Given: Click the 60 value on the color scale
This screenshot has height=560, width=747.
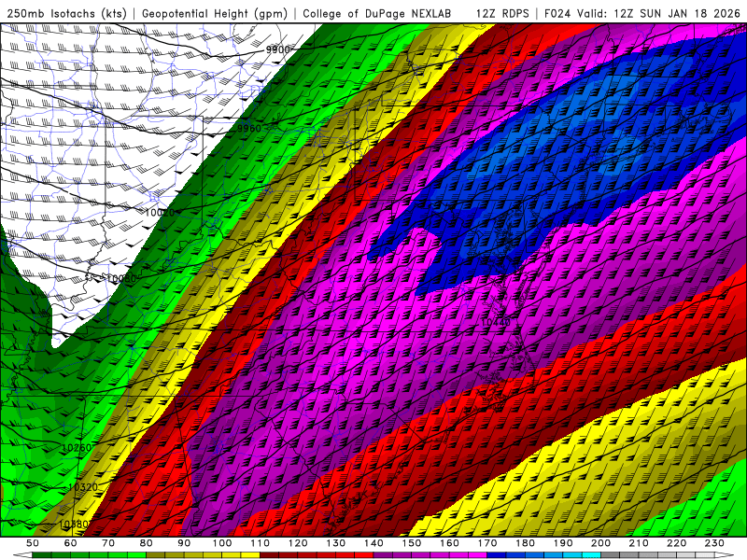Looking at the screenshot, I should (x=70, y=543).
